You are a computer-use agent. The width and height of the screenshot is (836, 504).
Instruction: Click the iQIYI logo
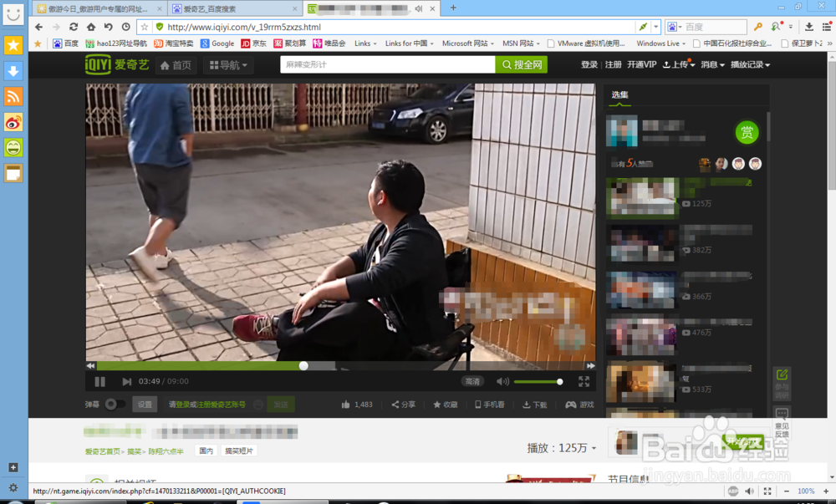pyautogui.click(x=117, y=64)
